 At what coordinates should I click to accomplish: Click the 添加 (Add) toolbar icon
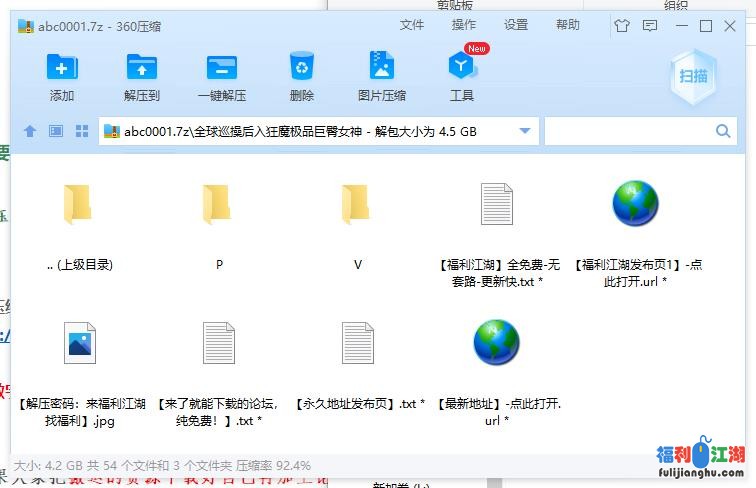(x=62, y=68)
